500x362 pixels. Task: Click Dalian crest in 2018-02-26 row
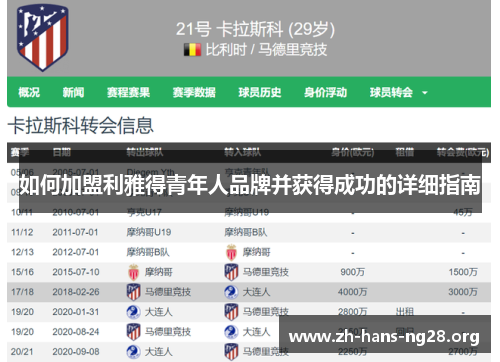click(x=231, y=292)
